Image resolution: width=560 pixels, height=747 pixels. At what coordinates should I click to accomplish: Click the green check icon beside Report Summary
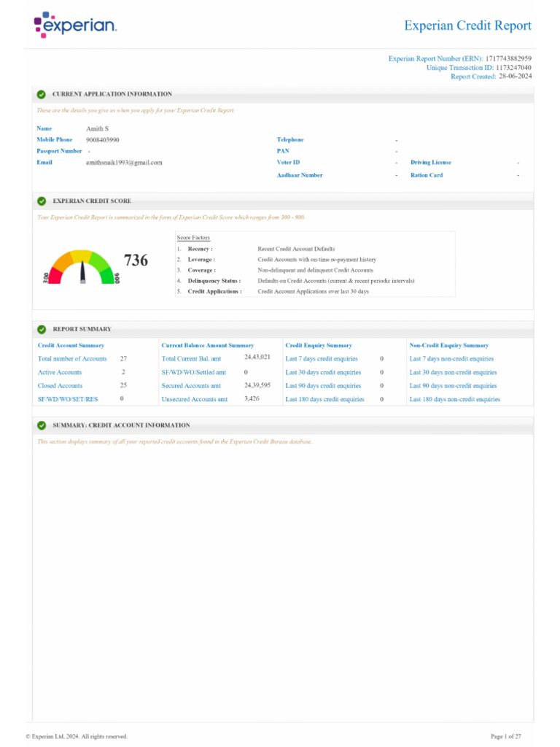[42, 329]
